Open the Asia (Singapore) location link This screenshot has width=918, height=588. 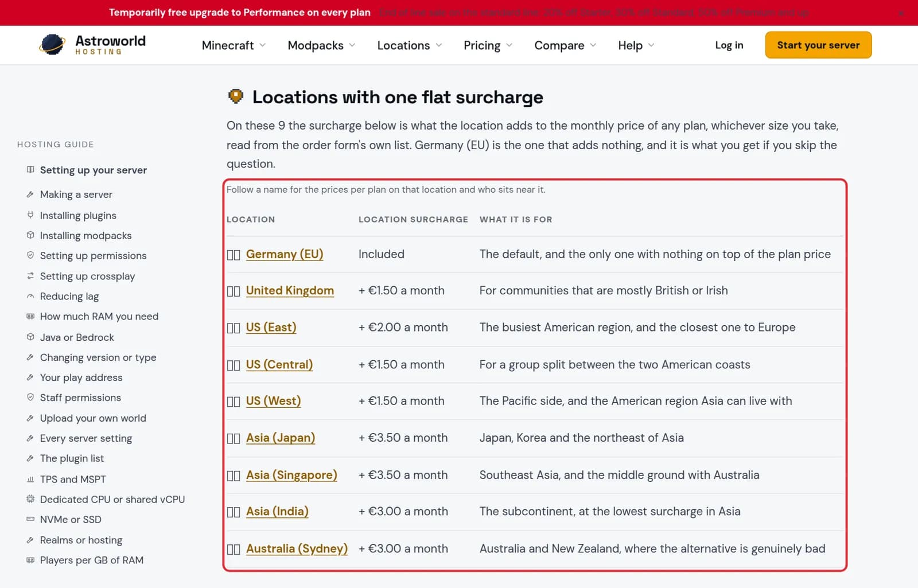pyautogui.click(x=291, y=475)
